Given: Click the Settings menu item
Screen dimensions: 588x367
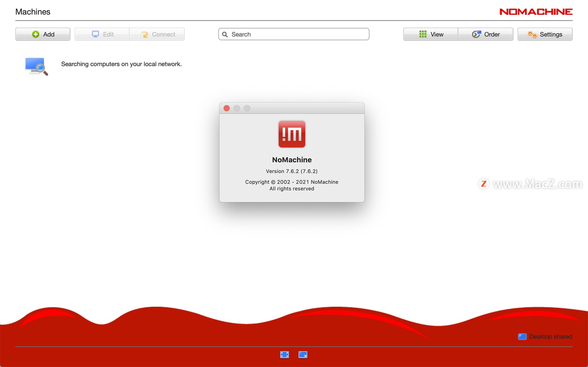Looking at the screenshot, I should point(545,34).
